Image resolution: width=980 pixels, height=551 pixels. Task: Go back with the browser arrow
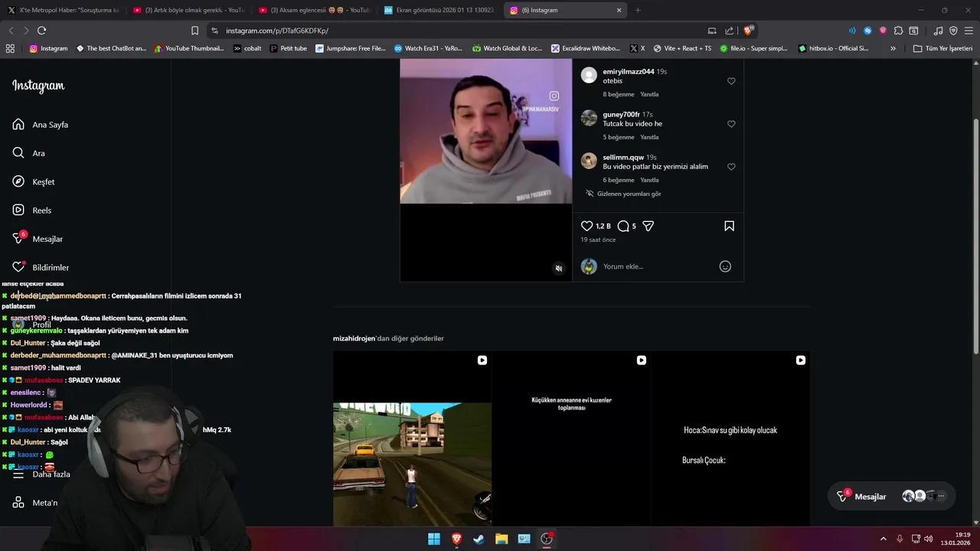pyautogui.click(x=11, y=31)
